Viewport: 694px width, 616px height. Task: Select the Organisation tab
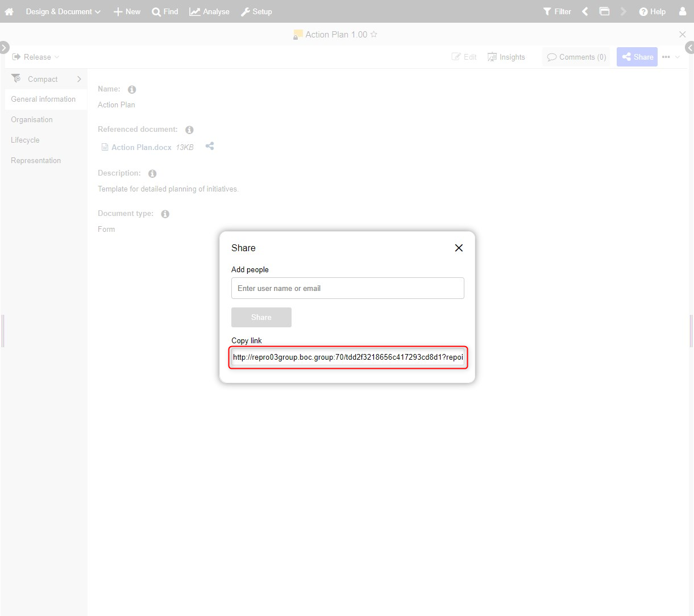32,119
